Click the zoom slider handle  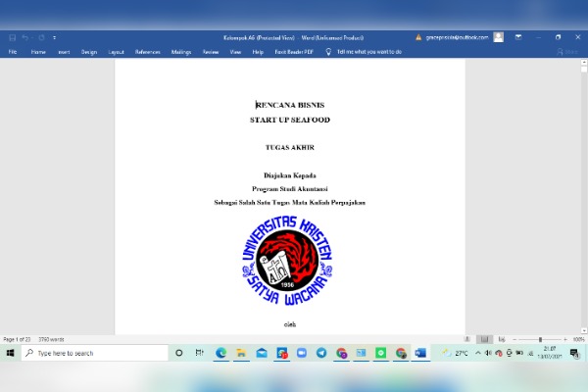coord(540,339)
